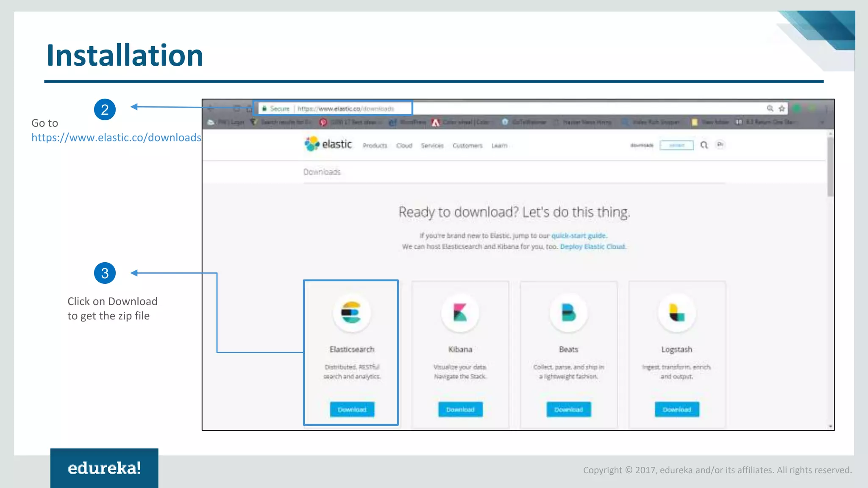The image size is (868, 488).
Task: Open the Services menu item
Action: 432,146
